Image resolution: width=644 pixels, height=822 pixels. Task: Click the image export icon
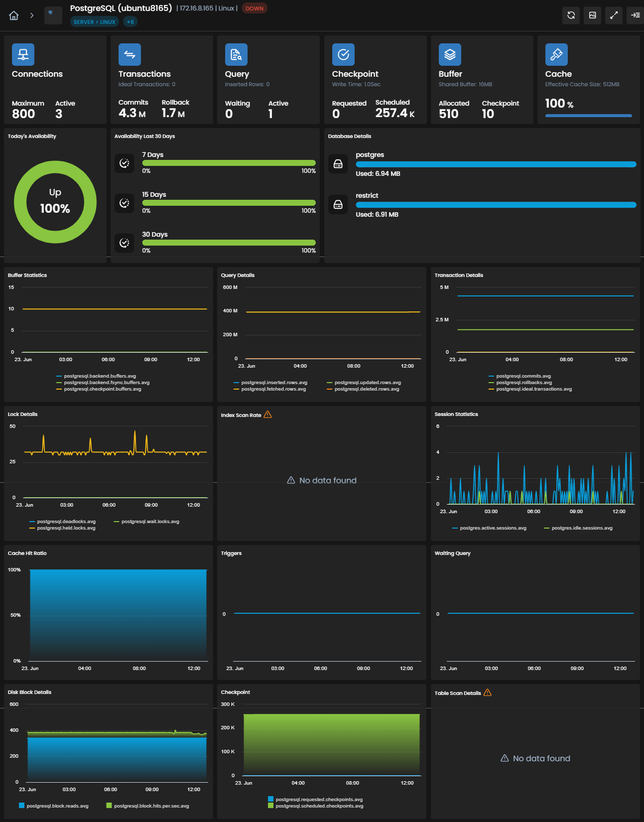tap(593, 15)
